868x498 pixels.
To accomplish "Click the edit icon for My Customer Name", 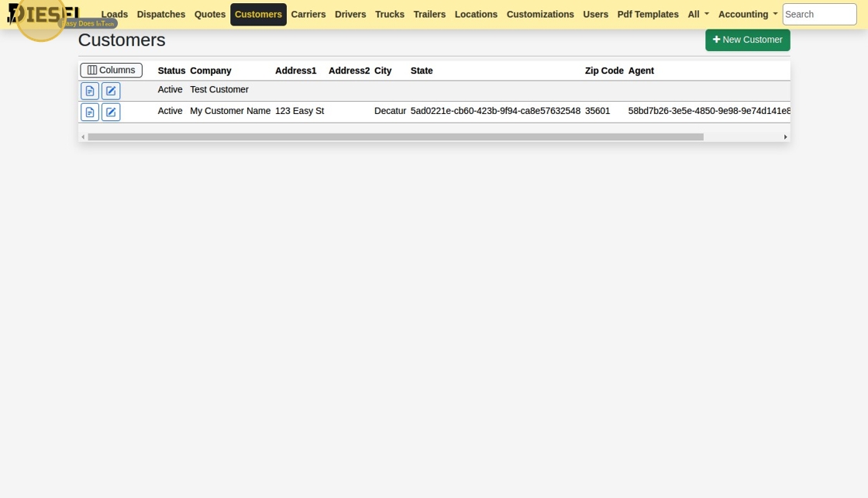I will [x=111, y=112].
